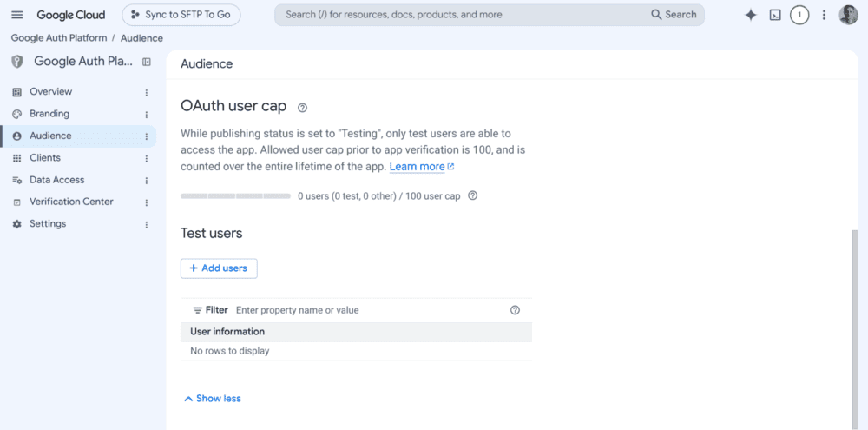The image size is (868, 430).
Task: Open the Gemini sparkle assistant icon
Action: pos(751,15)
